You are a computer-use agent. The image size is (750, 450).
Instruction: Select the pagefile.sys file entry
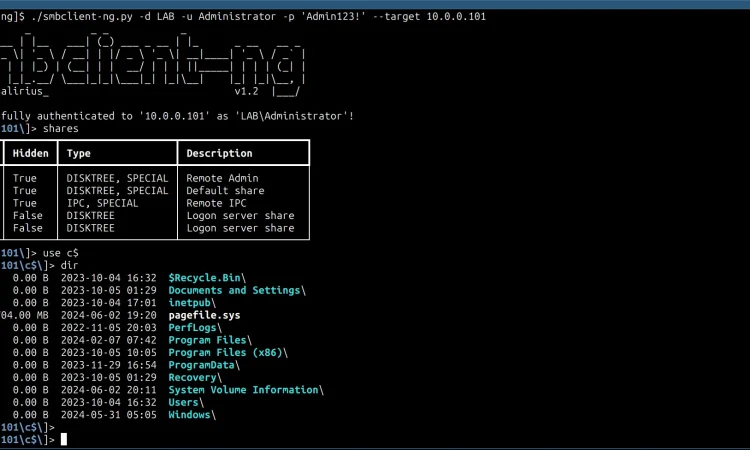(204, 315)
